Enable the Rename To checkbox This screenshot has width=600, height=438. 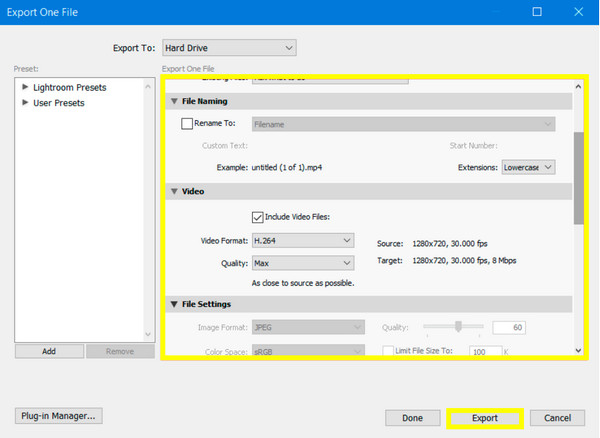click(x=187, y=124)
